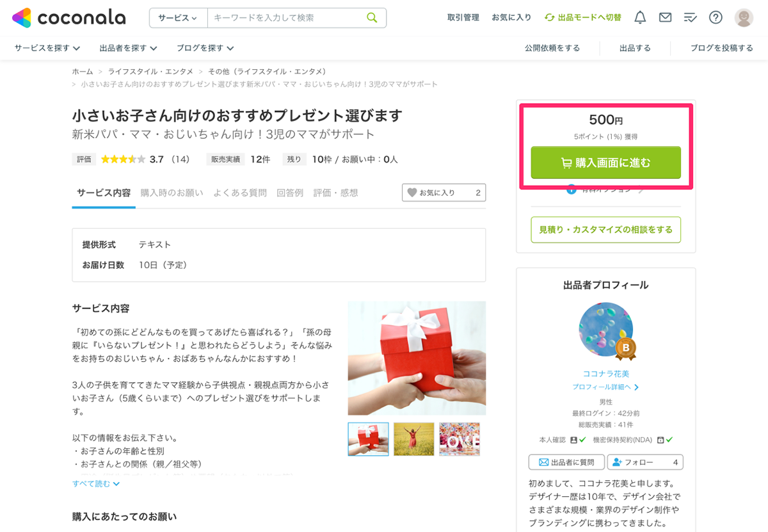Open the messages envelope icon

[x=665, y=17]
